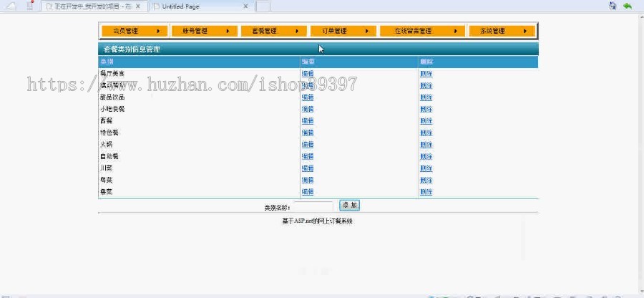The image size is (644, 298).
Task: Click the 基于ASP.net的网上订餐系统 footer text
Action: [317, 221]
